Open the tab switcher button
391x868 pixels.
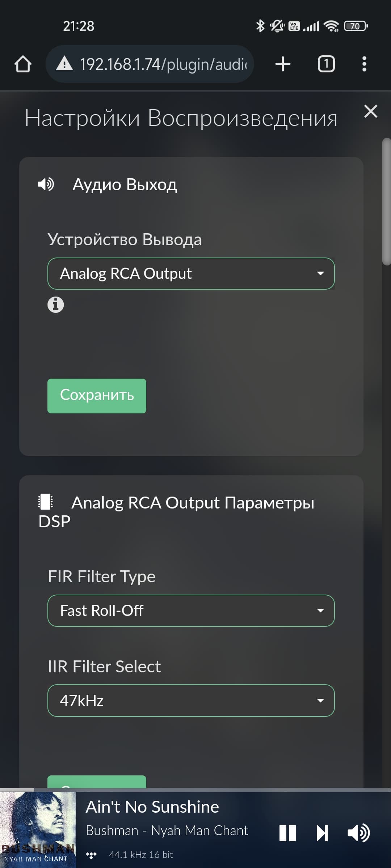(x=326, y=64)
